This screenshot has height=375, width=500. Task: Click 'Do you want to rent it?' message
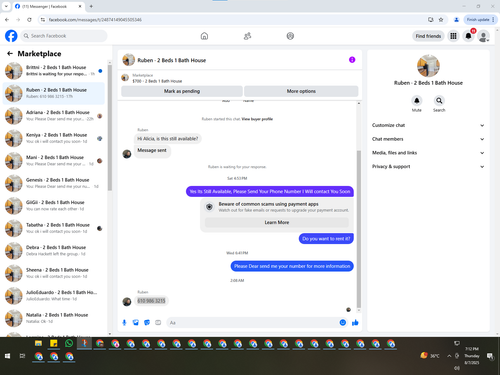326,239
